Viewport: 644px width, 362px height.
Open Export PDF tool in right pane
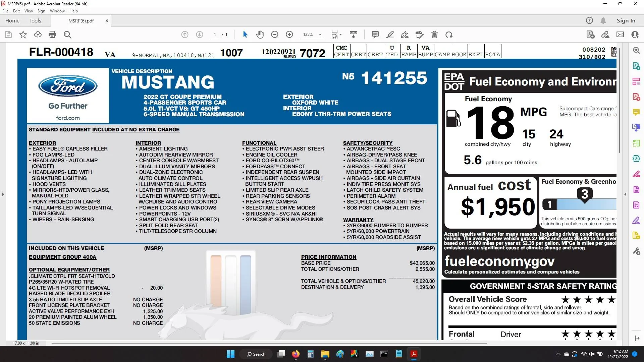pyautogui.click(x=636, y=66)
